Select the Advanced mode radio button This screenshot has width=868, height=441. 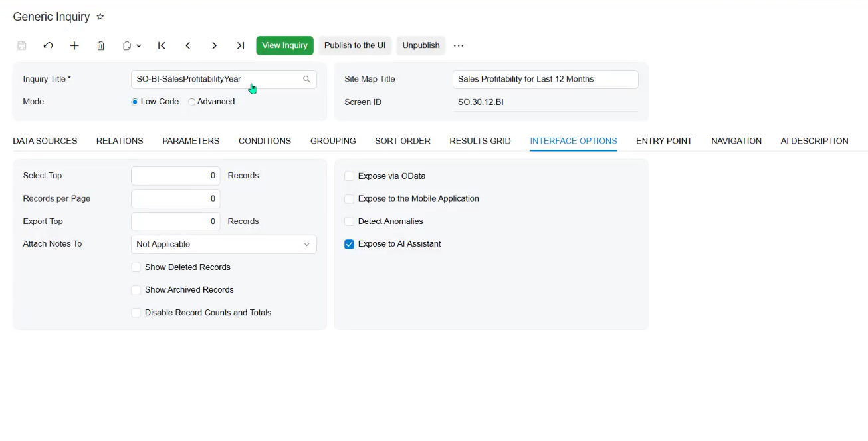191,102
